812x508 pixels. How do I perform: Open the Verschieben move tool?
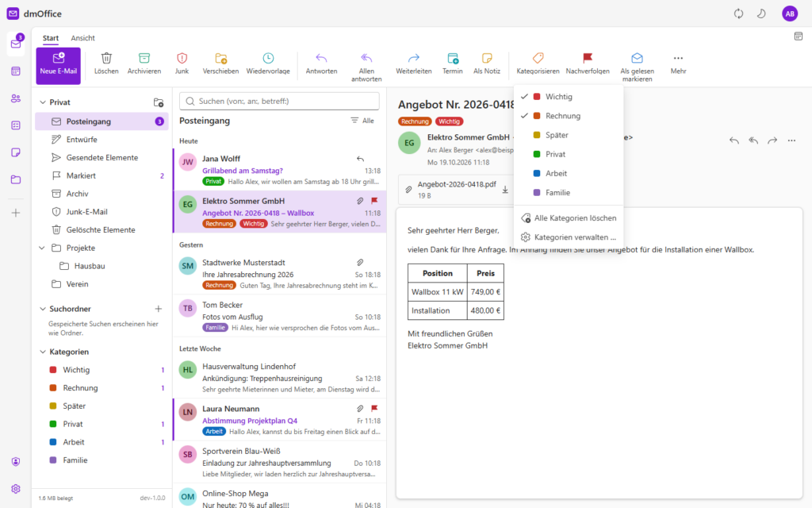(220, 63)
